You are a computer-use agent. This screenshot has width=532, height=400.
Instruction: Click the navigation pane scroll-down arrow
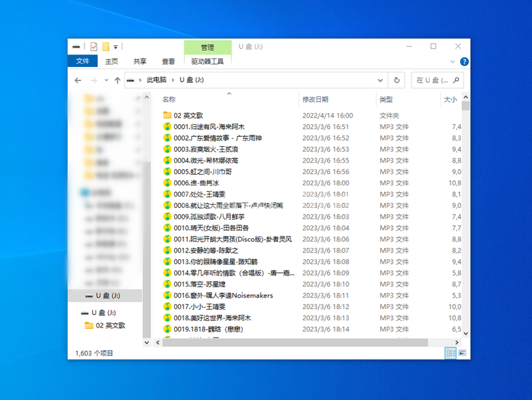146,342
